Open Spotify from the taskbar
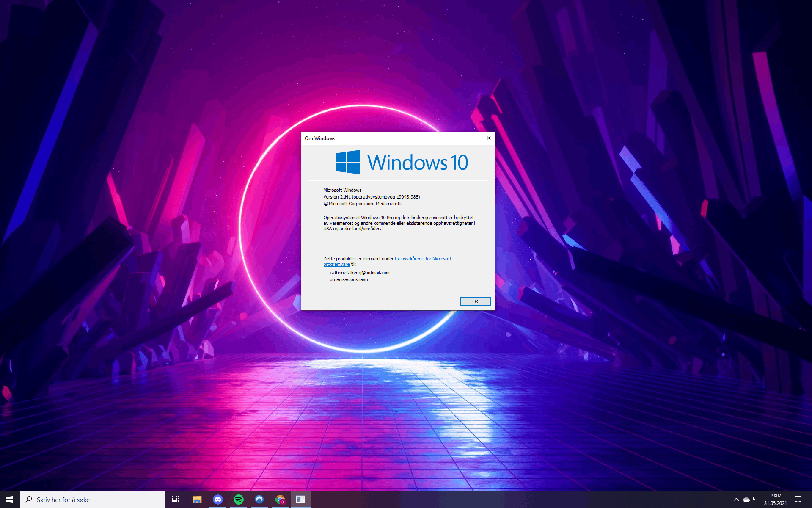This screenshot has width=812, height=508. click(x=239, y=500)
